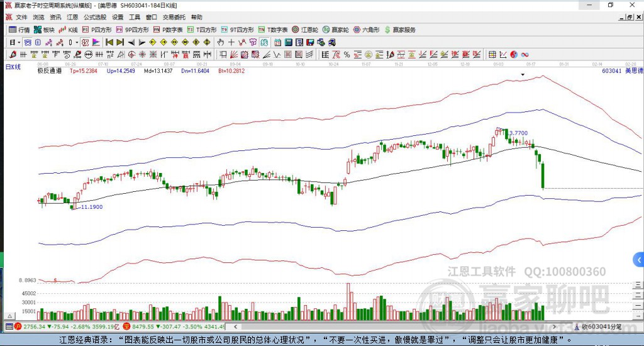The height and width of the screenshot is (346, 644).
Task: Click the 603041 stock code label
Action: tap(611, 70)
